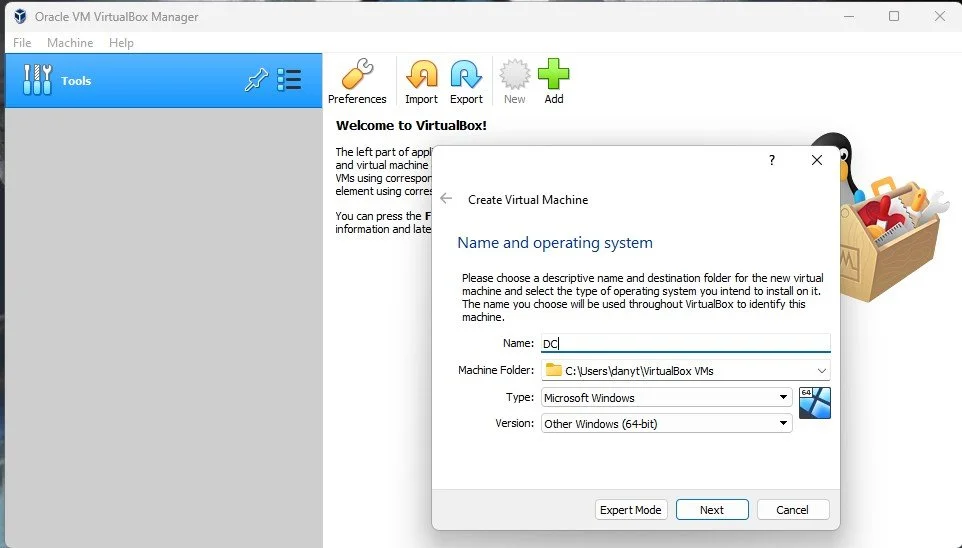Close the VirtualBox Manager window
Image resolution: width=962 pixels, height=548 pixels.
click(x=940, y=17)
